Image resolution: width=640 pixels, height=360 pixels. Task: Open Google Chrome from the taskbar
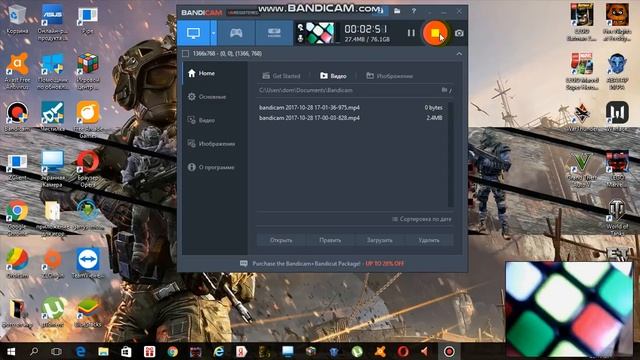[x=172, y=351]
